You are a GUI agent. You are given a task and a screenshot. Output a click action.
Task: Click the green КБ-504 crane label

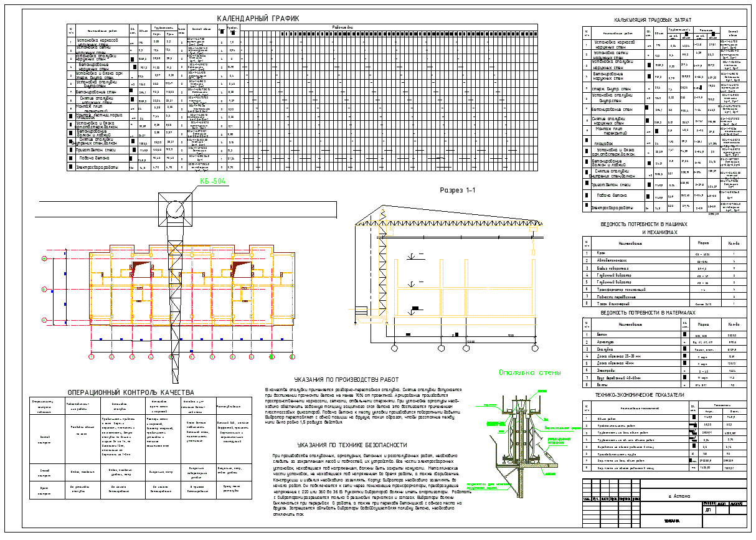pyautogui.click(x=212, y=182)
